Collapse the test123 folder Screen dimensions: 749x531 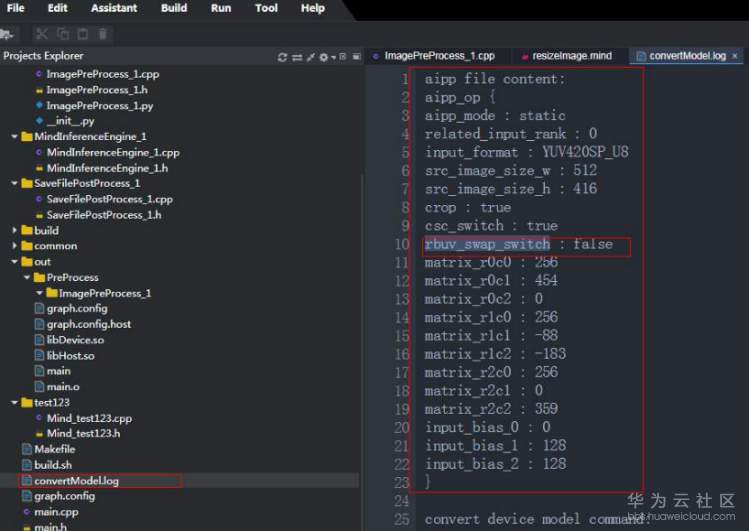click(14, 403)
